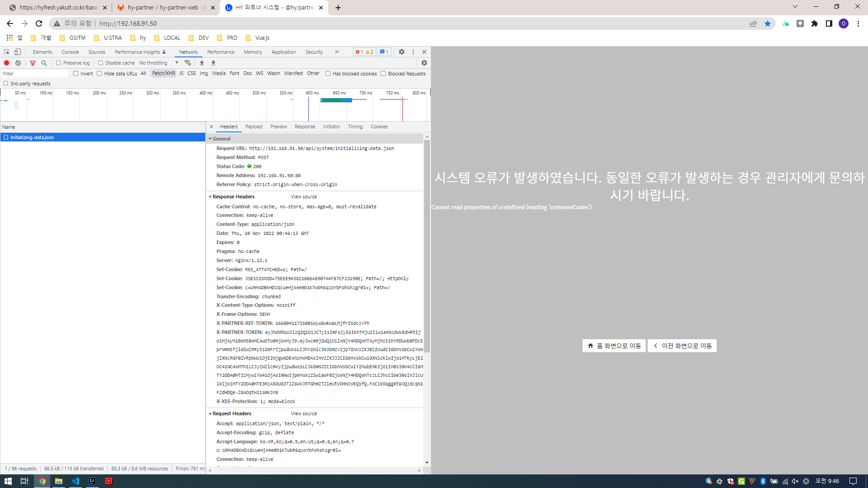The width and height of the screenshot is (868, 488).
Task: Show more DevTools tabs chevron
Action: pos(337,52)
